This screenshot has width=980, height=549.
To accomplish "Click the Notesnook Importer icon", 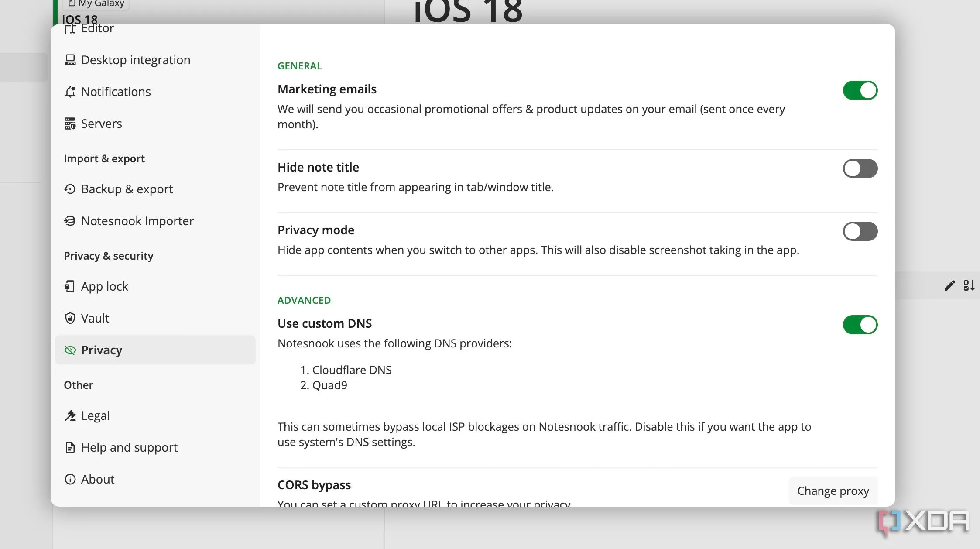I will click(x=70, y=221).
